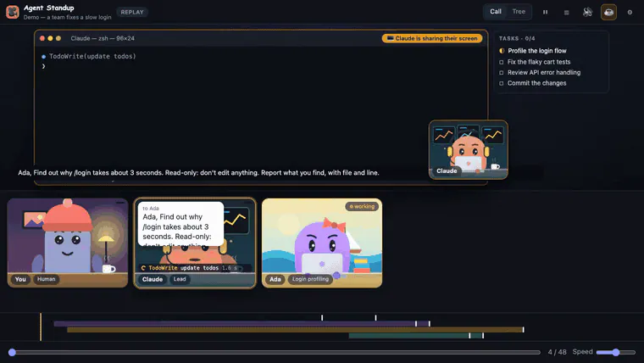Click Ada's 'working' status badge
Screen dimensions: 644x363
[x=362, y=206]
